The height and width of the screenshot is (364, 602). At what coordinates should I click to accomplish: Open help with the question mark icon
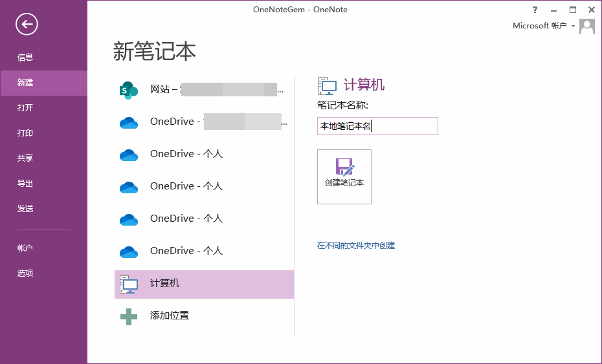coord(535,10)
